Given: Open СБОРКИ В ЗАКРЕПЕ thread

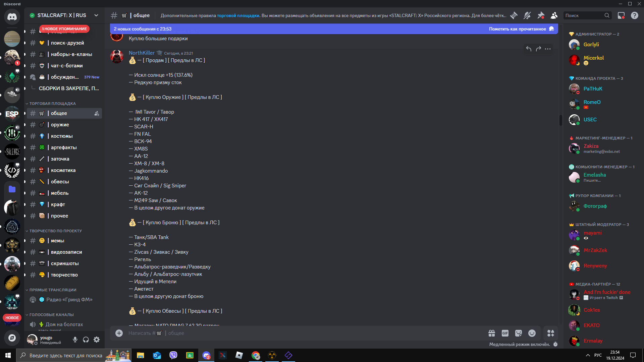Looking at the screenshot, I should pos(69,88).
